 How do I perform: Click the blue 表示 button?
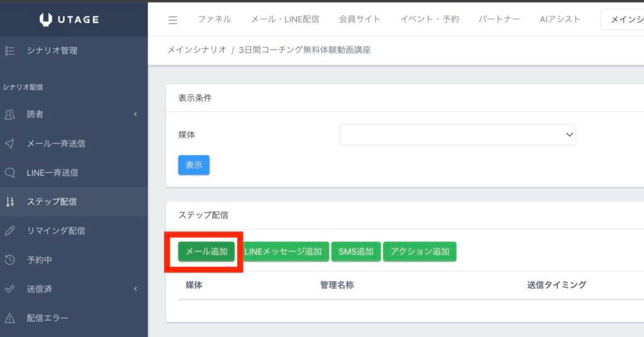[194, 165]
